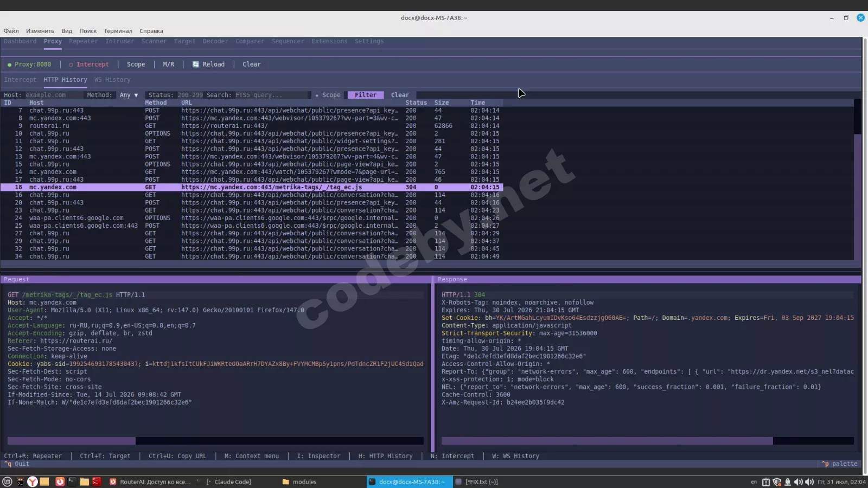Image resolution: width=868 pixels, height=488 pixels.
Task: Click Clear next to the Filter button
Action: (400, 95)
